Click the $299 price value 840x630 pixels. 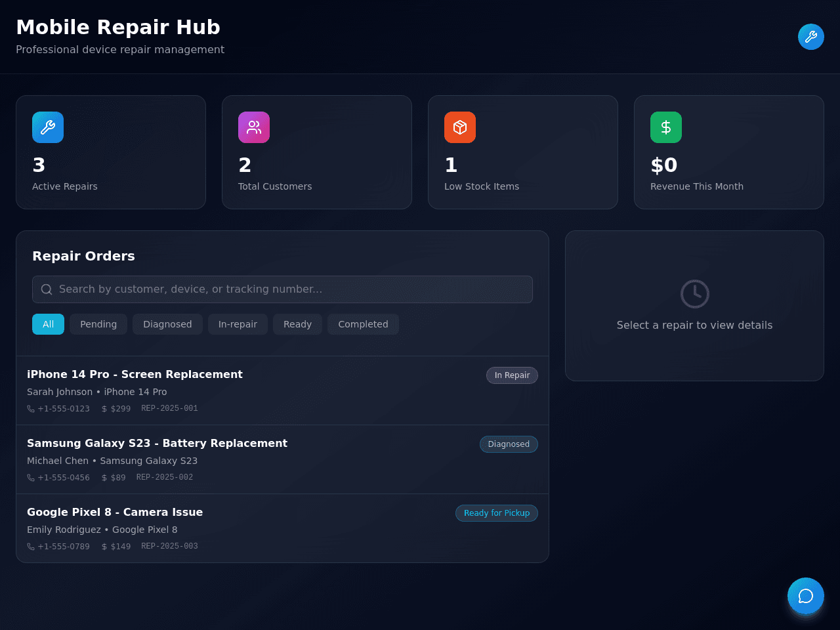[x=121, y=409]
